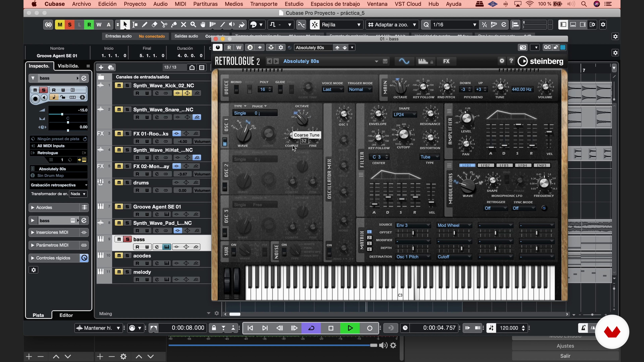Mute the bass track
Image resolution: width=644 pixels, height=362 pixels.
119,239
